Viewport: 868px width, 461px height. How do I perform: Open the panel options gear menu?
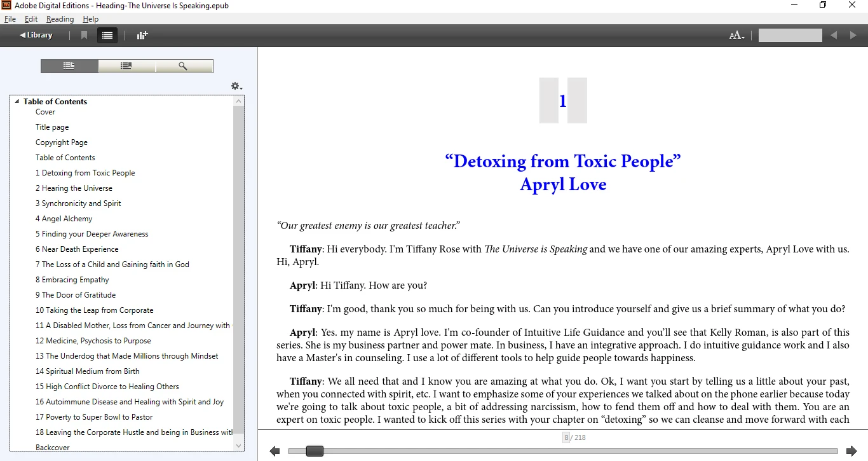(236, 86)
